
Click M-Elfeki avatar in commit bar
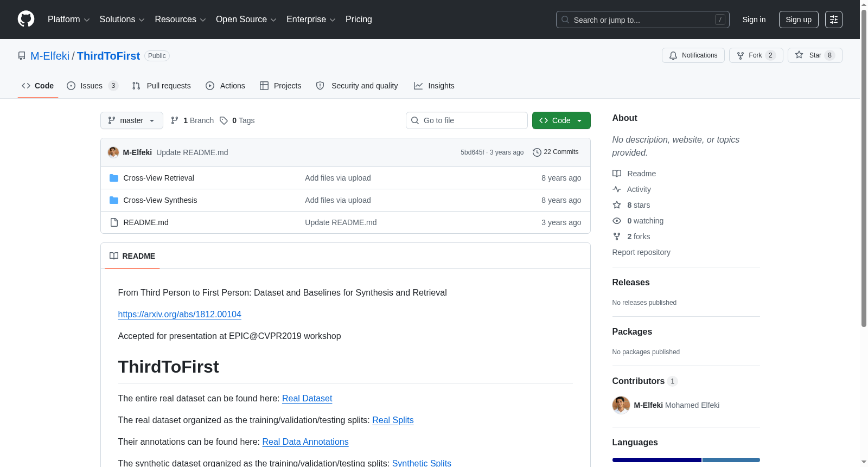(x=113, y=152)
